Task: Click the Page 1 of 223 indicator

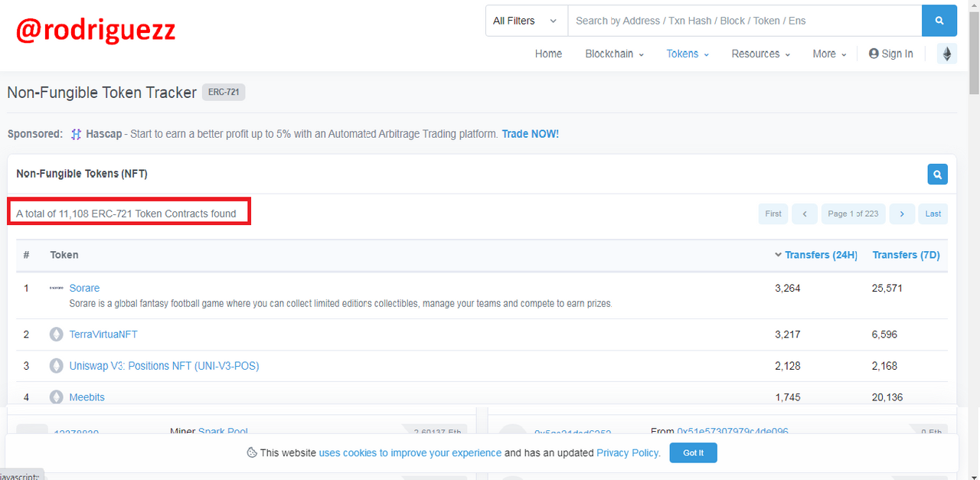Action: pos(853,214)
